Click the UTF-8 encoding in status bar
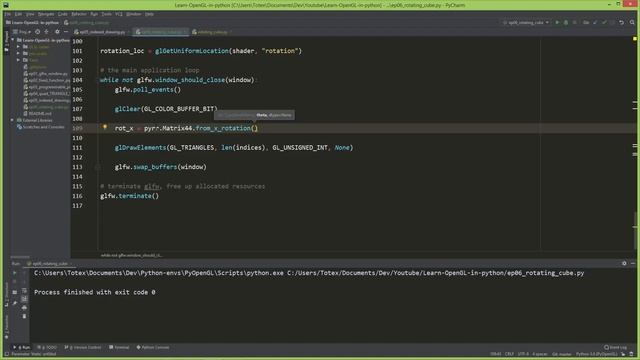This screenshot has height=360, width=640. click(x=523, y=354)
